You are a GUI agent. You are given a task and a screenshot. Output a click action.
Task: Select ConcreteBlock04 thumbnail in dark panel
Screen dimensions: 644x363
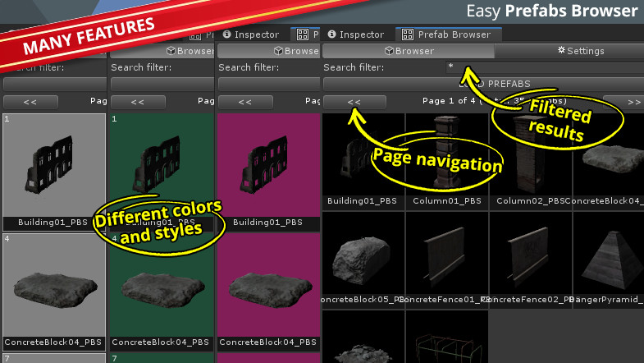click(609, 155)
